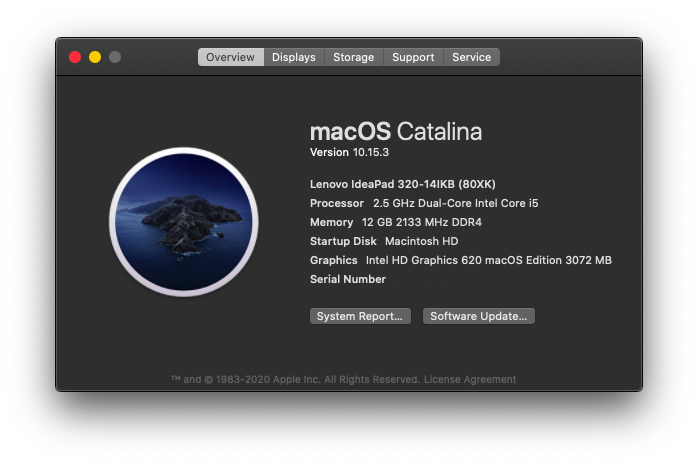Go to the Service tab
This screenshot has width=698, height=465.
coord(472,57)
